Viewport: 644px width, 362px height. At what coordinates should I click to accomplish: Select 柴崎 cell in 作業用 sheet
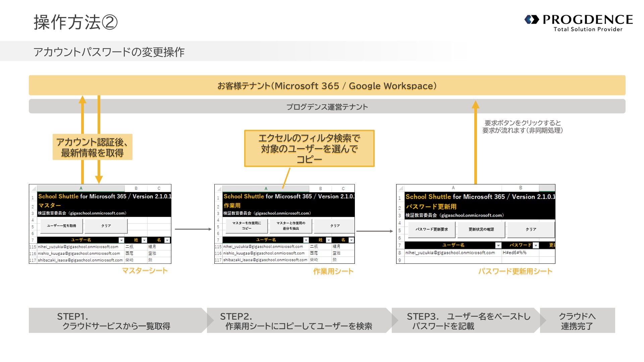tap(320, 260)
